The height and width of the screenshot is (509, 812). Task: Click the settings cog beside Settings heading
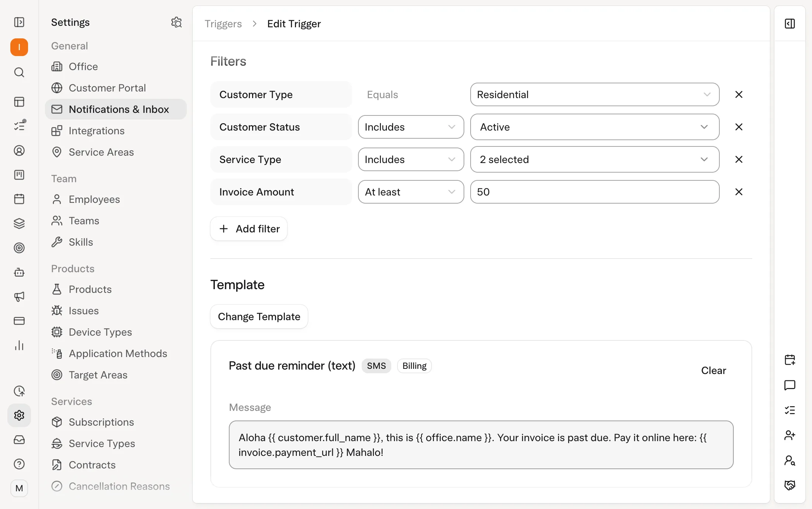click(x=176, y=22)
